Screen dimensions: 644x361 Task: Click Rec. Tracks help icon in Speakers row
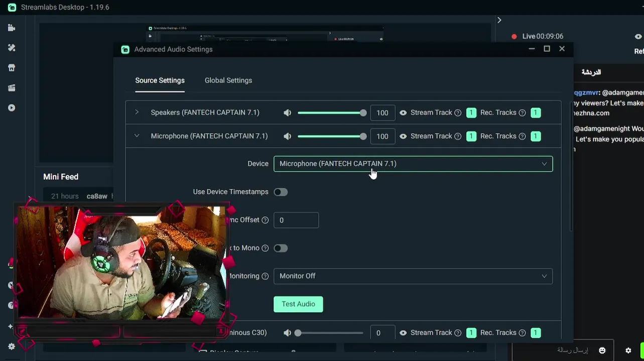522,113
